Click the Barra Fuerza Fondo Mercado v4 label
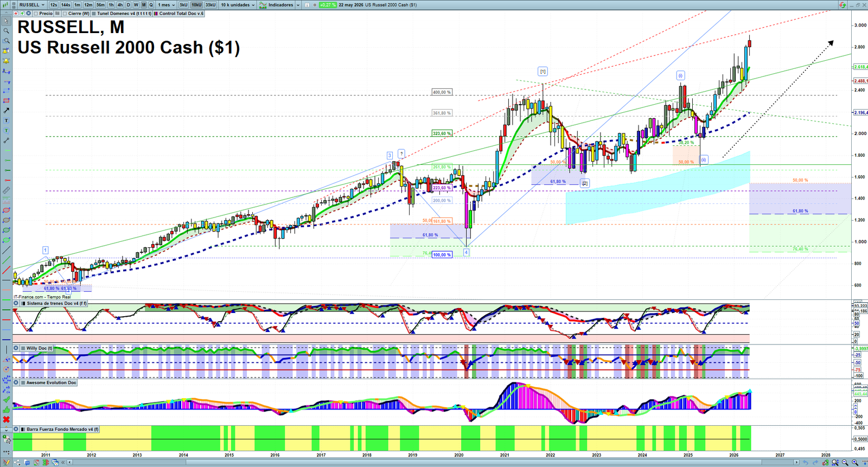Screen dimensions: 868x467 62,429
